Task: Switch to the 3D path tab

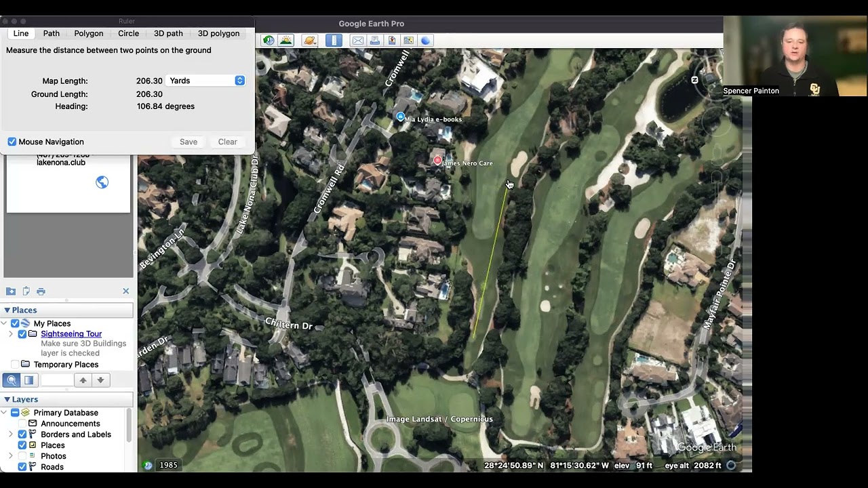Action: (168, 33)
